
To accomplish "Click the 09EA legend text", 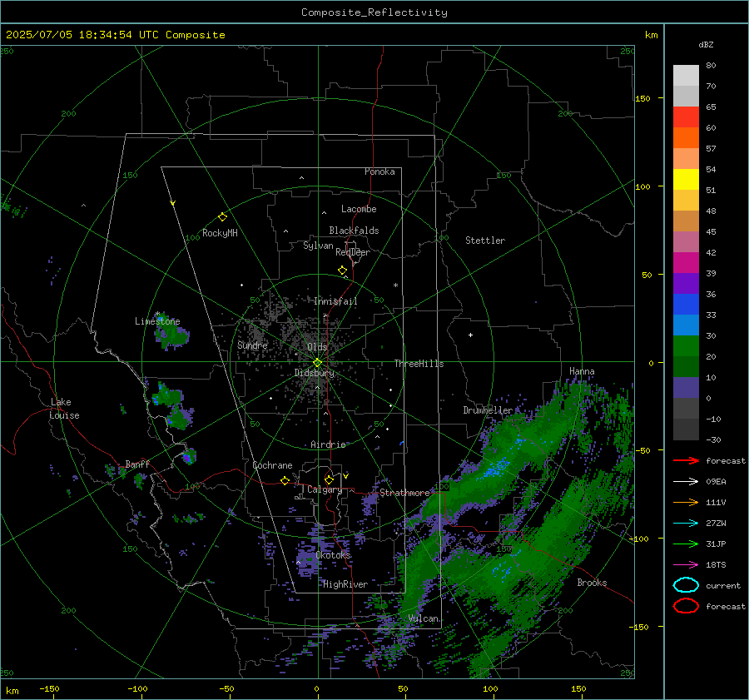I will click(x=716, y=481).
